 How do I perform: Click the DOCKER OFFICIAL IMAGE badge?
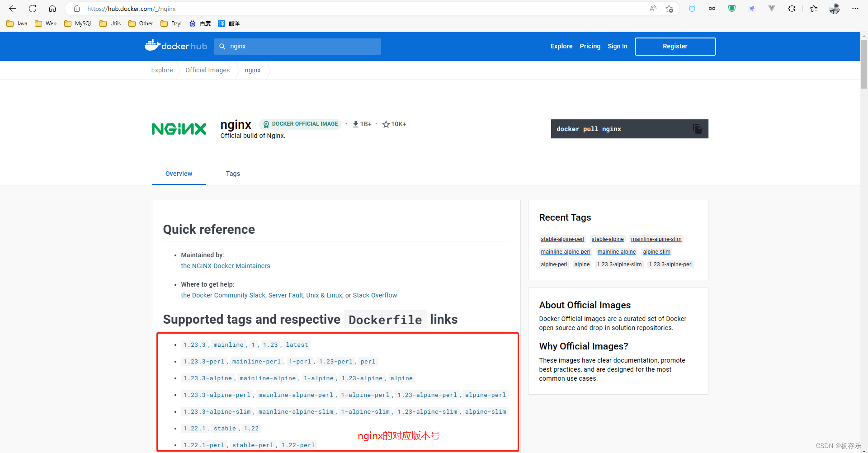click(x=300, y=124)
